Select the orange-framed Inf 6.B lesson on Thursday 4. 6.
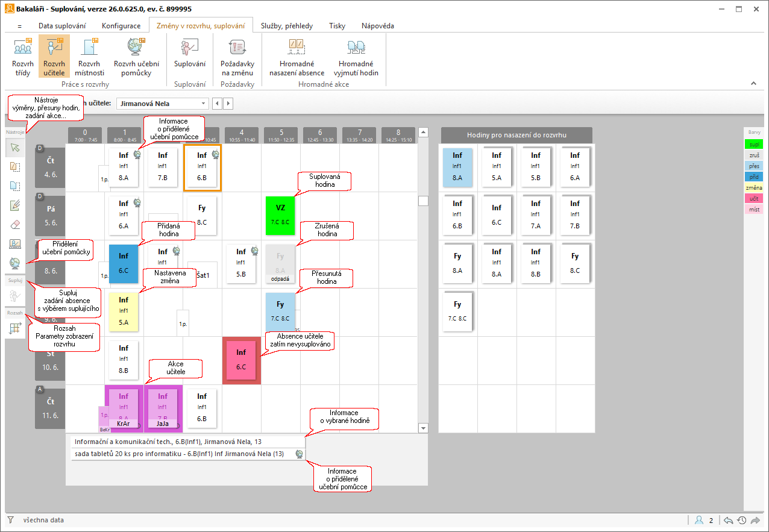769x532 pixels. (x=202, y=167)
